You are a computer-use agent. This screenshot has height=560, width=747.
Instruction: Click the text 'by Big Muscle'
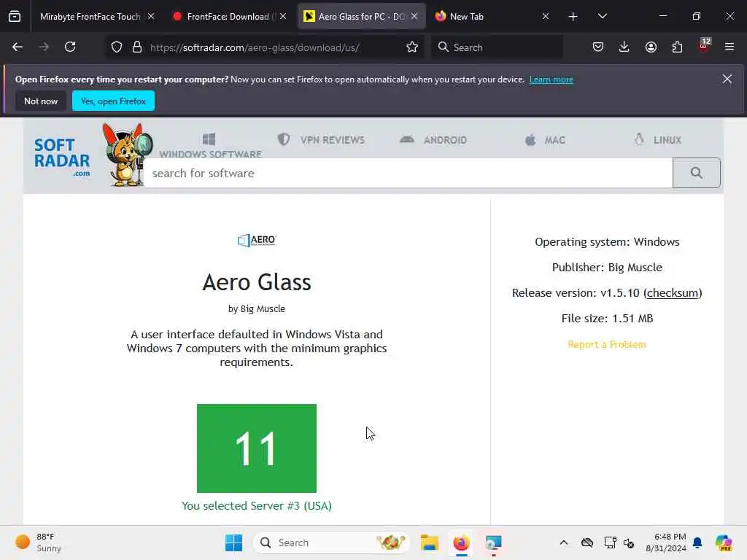[257, 308]
